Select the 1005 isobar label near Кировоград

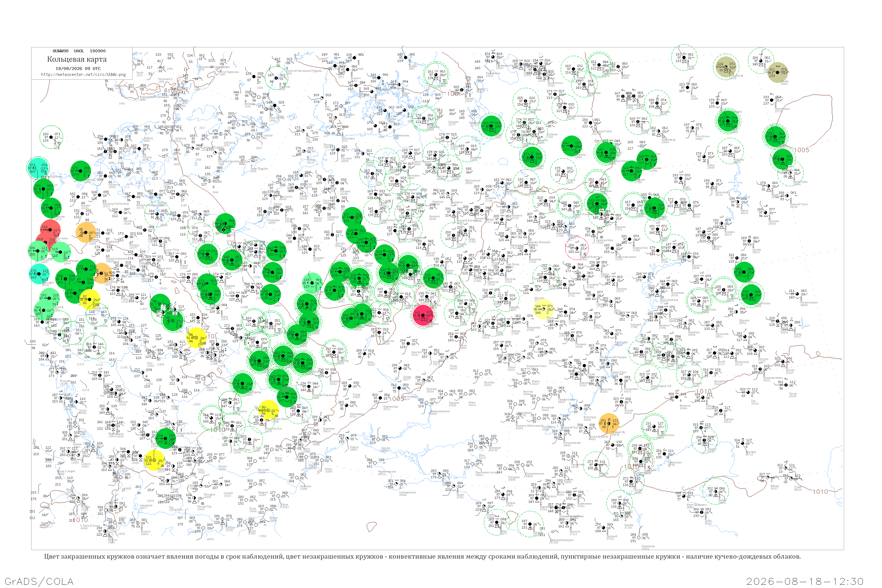point(396,398)
